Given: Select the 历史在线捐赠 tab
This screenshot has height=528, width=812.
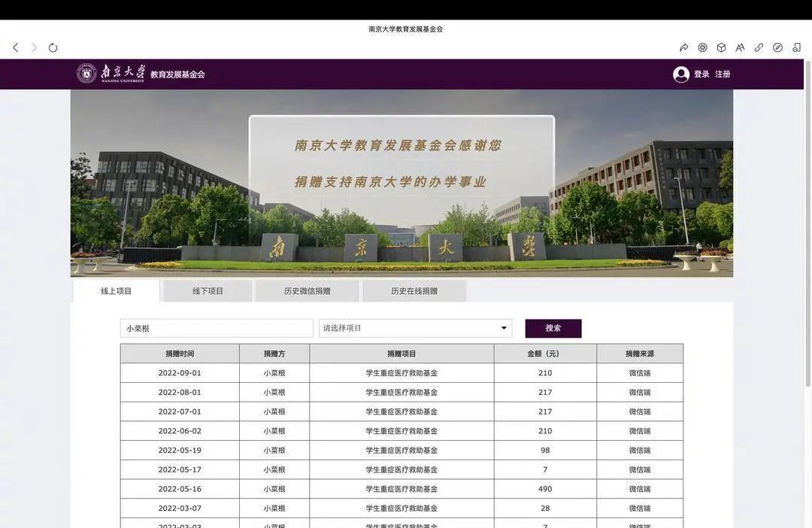Looking at the screenshot, I should click(x=414, y=291).
